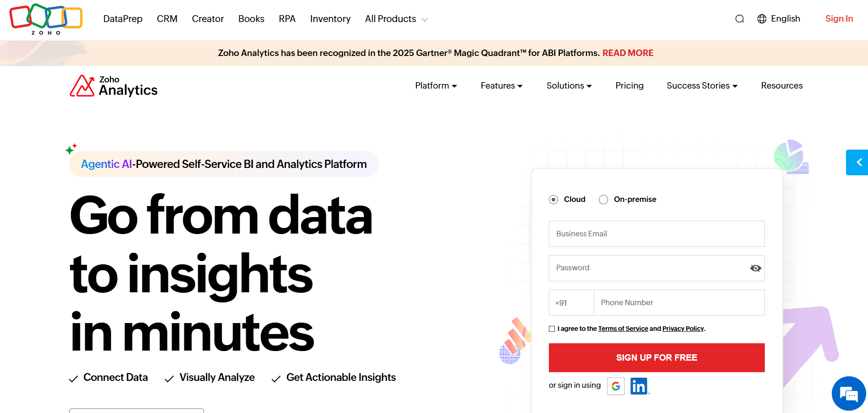Select the Cloud radio option
Image resolution: width=868 pixels, height=413 pixels.
click(x=553, y=200)
